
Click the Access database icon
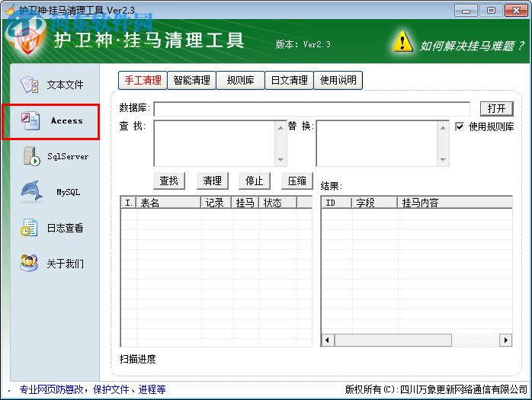pos(30,121)
